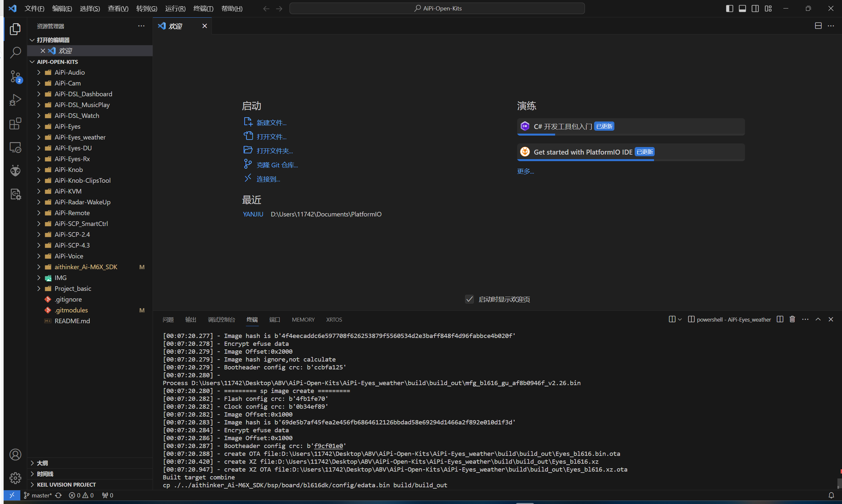This screenshot has height=504, width=842.
Task: Click customize layout icon in title bar
Action: [x=768, y=9]
